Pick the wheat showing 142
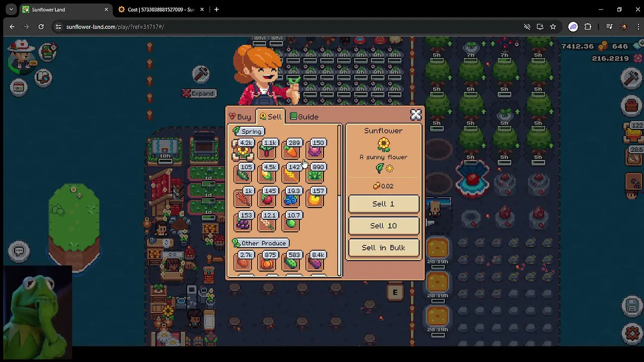 pos(292,174)
